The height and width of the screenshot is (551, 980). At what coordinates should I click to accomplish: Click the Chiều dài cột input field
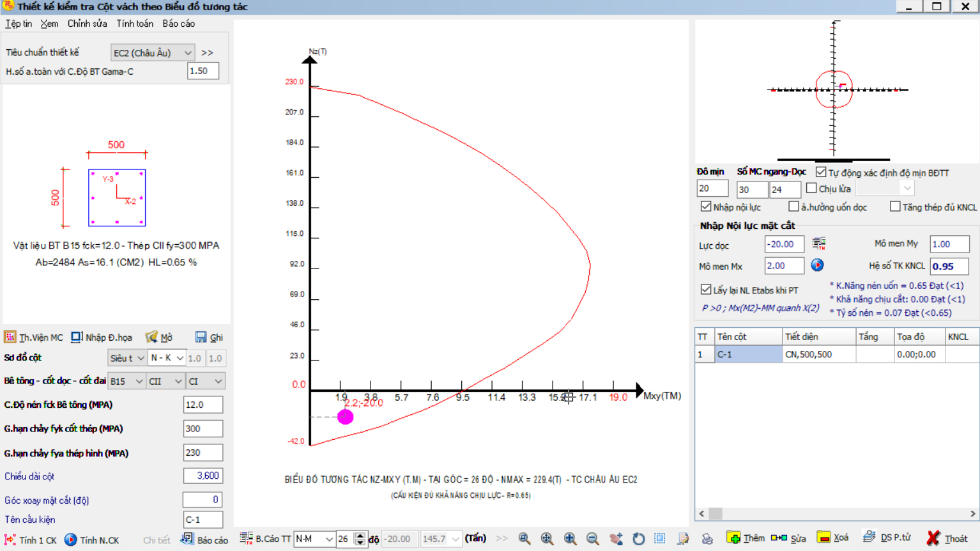[203, 476]
